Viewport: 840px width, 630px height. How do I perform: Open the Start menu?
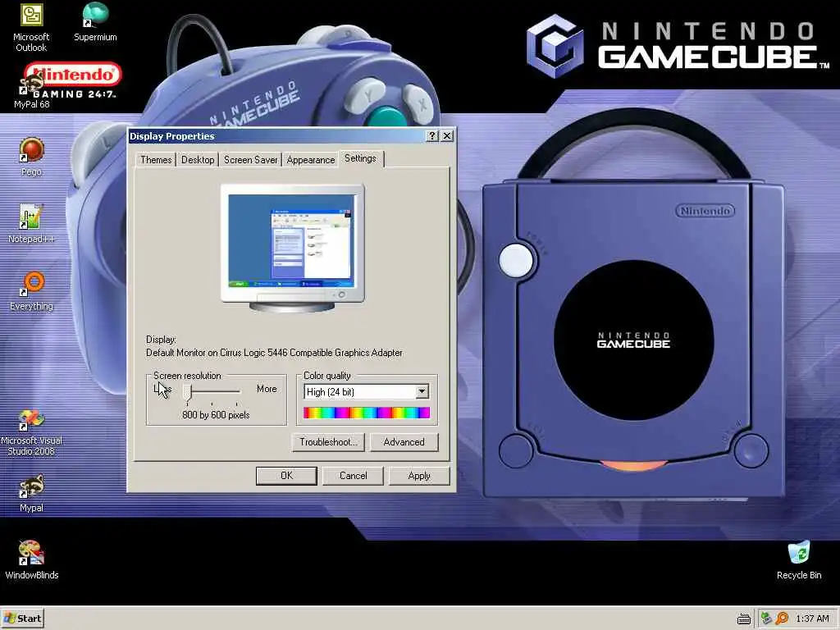(22, 619)
